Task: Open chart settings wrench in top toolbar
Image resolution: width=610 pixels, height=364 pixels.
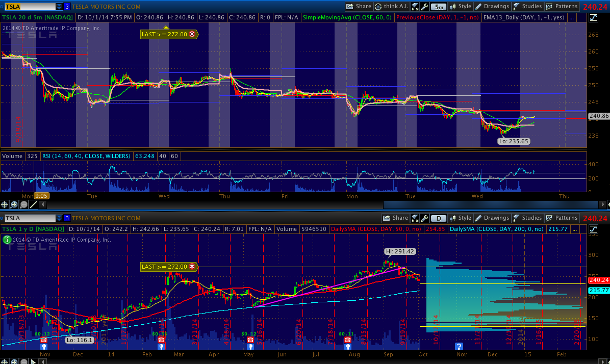Action: point(424,7)
